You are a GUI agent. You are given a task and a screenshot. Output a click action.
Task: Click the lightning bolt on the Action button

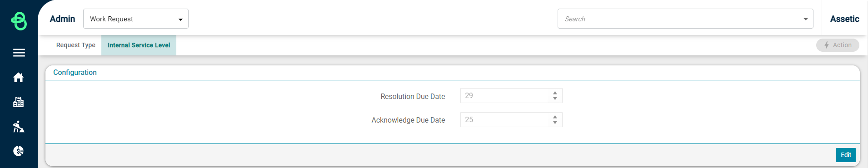(x=827, y=45)
